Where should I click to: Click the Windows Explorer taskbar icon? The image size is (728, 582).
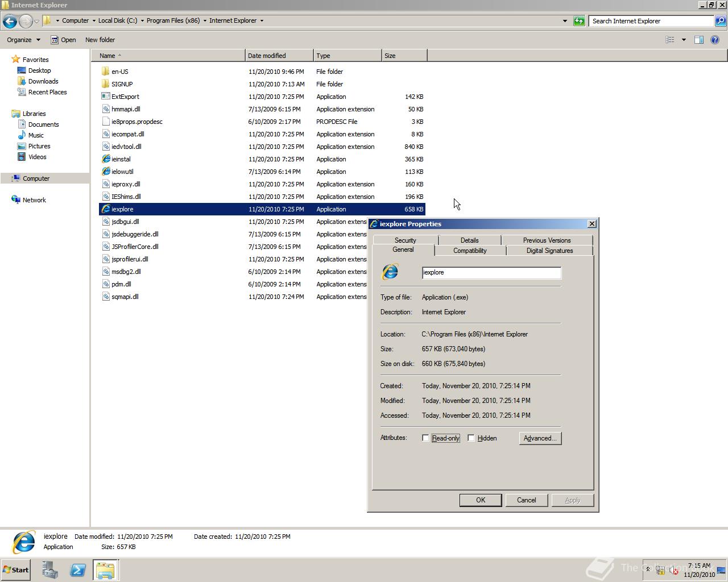(105, 570)
